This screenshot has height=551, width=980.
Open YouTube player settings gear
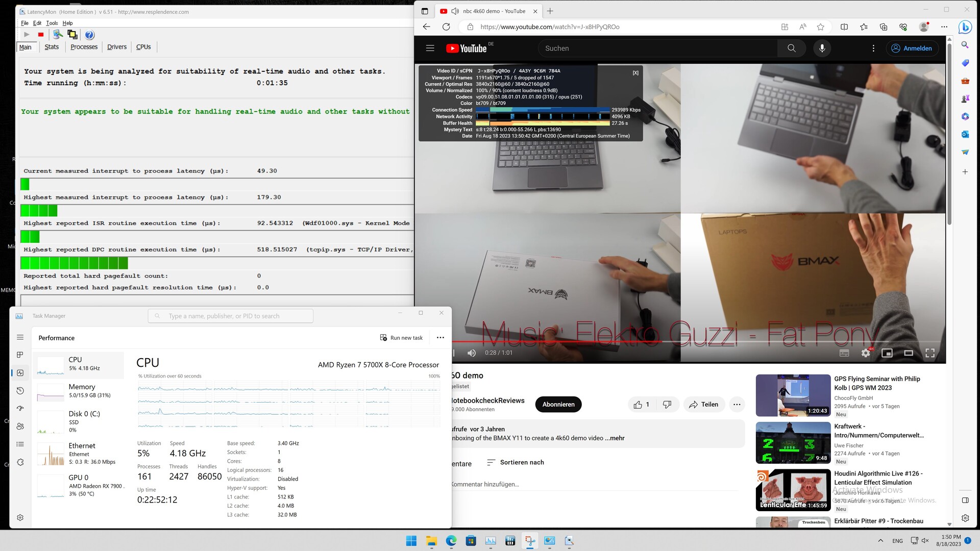(866, 353)
